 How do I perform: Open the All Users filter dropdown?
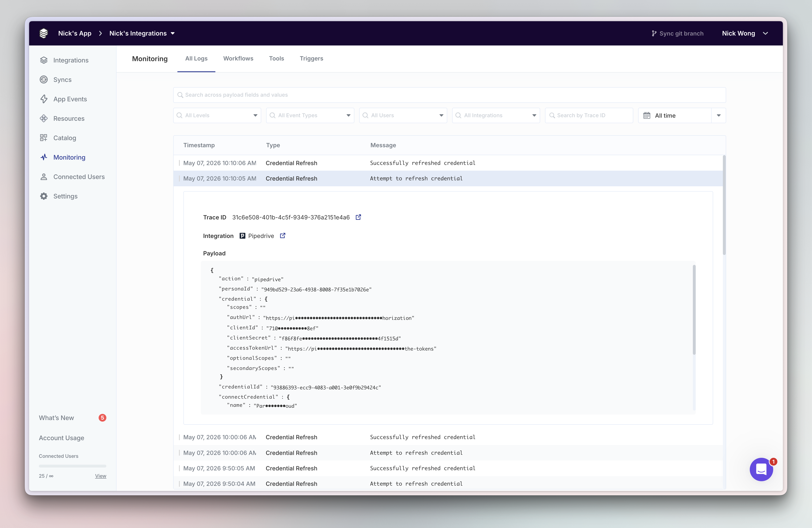pyautogui.click(x=403, y=115)
